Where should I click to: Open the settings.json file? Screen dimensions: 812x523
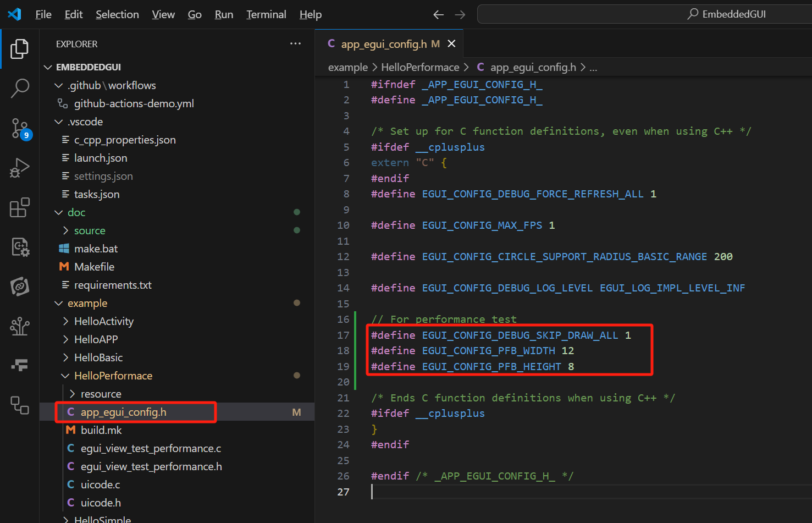pos(104,175)
